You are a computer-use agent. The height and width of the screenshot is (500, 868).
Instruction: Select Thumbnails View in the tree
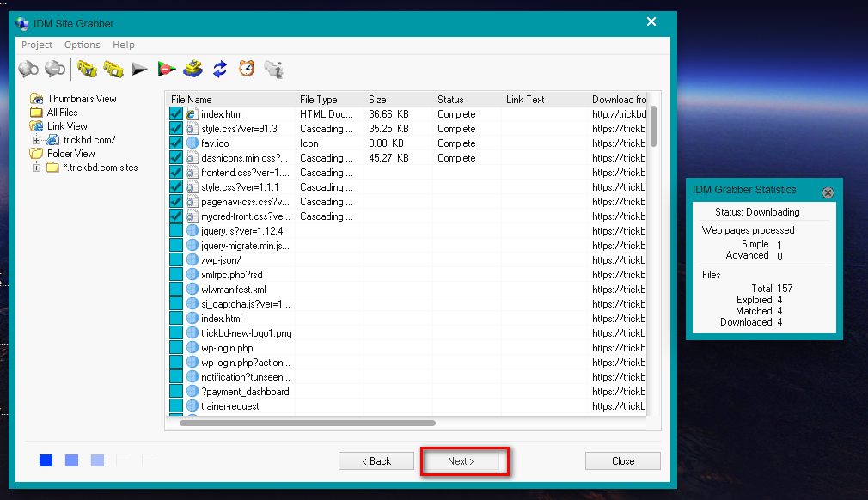tap(82, 99)
